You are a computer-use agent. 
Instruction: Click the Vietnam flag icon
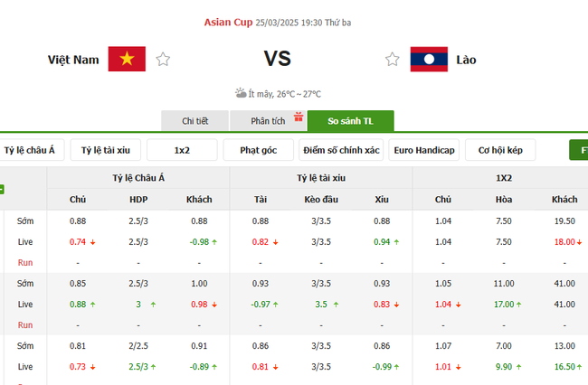(x=127, y=60)
